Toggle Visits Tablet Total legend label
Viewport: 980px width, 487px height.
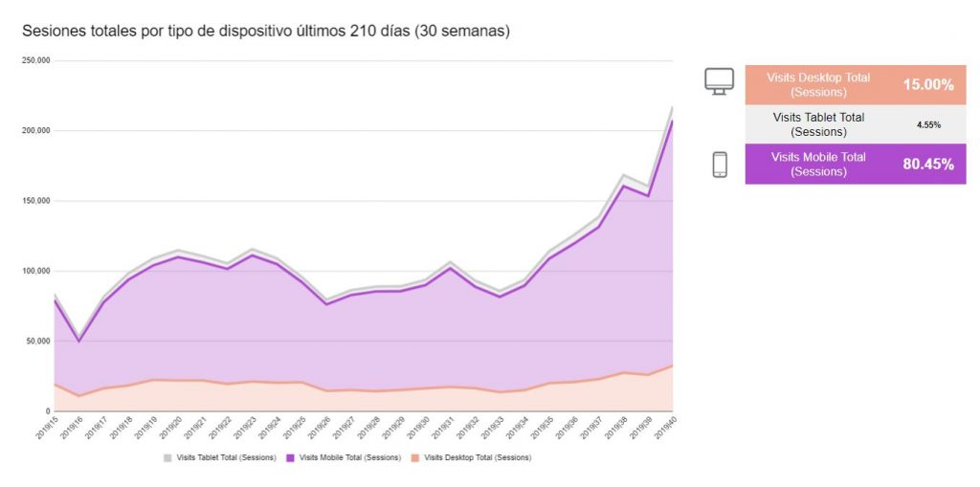click(x=226, y=457)
